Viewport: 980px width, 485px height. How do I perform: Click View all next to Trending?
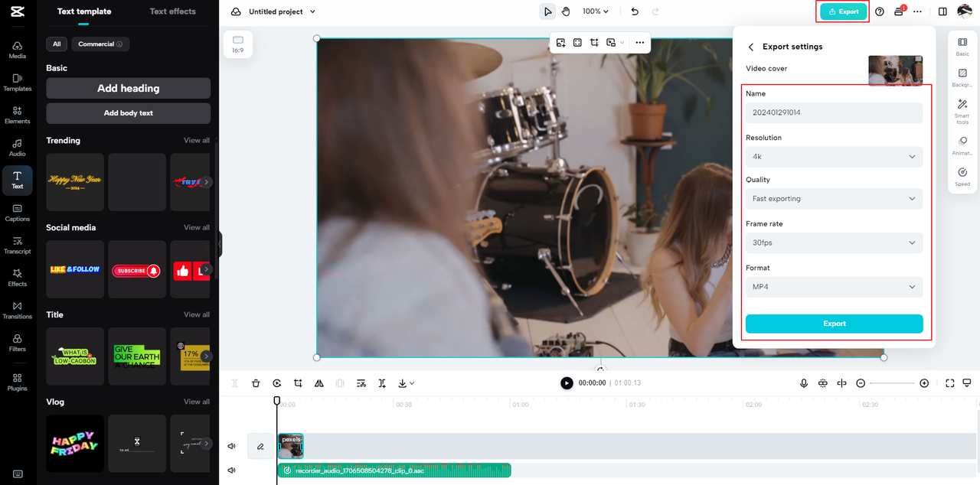pos(196,141)
